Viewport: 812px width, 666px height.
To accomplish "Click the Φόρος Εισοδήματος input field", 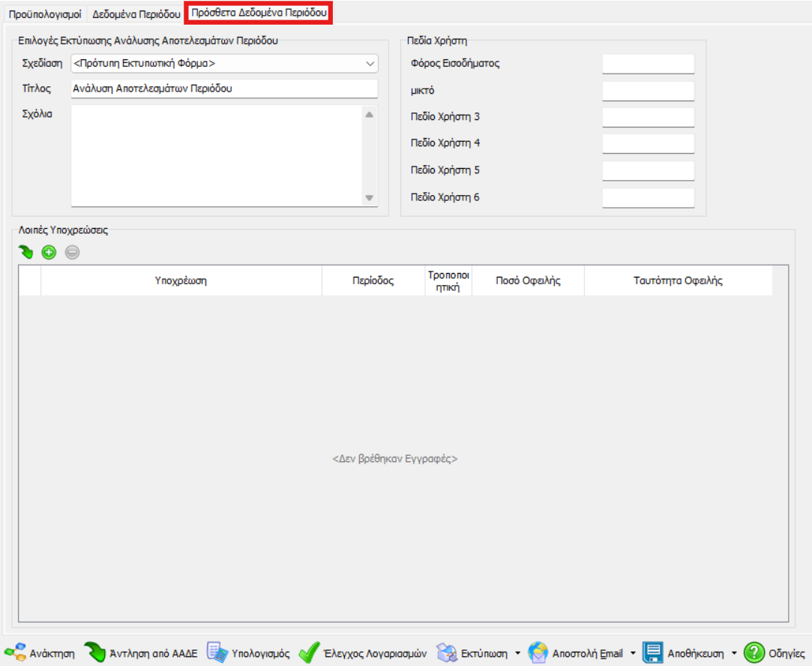I will [648, 64].
